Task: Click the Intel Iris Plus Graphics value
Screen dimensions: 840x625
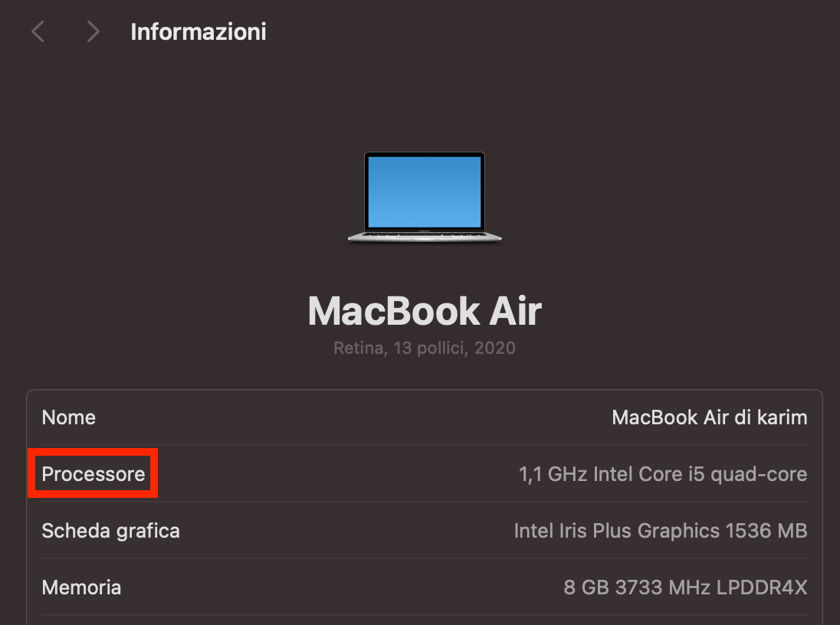Action: click(x=660, y=530)
